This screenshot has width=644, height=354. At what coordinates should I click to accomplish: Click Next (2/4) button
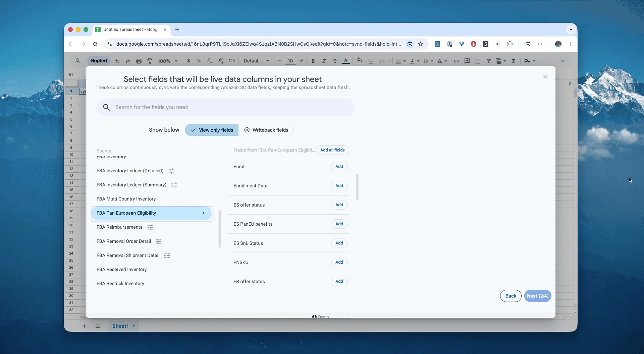click(538, 296)
